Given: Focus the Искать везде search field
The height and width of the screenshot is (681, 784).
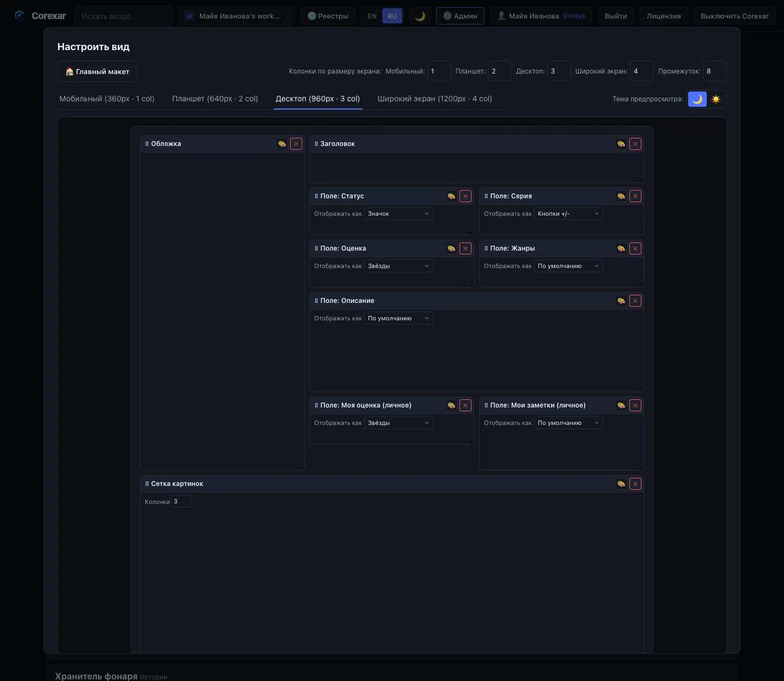Looking at the screenshot, I should coord(124,16).
